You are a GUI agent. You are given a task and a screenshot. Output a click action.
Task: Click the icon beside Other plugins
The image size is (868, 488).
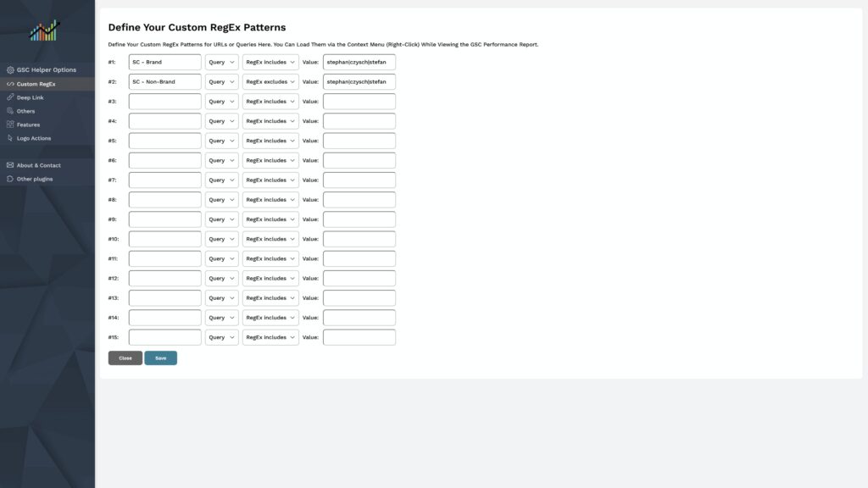pyautogui.click(x=10, y=179)
